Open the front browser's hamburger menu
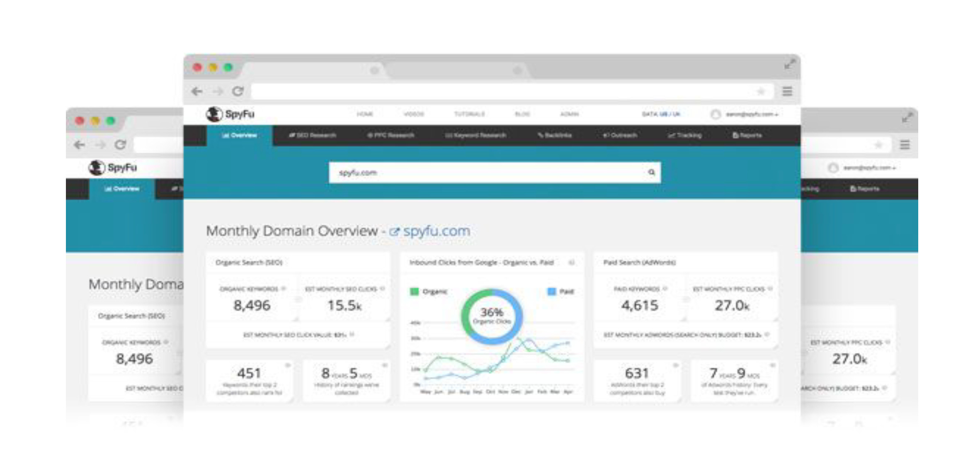The image size is (980, 452). (787, 91)
